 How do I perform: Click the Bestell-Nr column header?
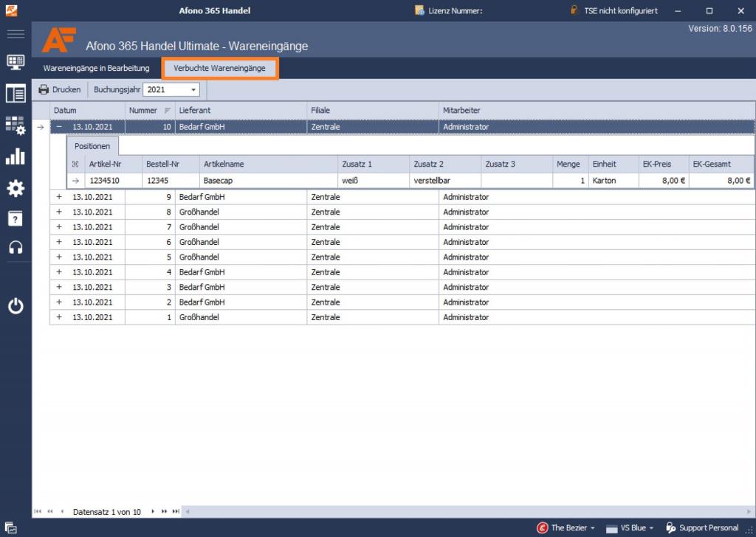click(x=171, y=164)
